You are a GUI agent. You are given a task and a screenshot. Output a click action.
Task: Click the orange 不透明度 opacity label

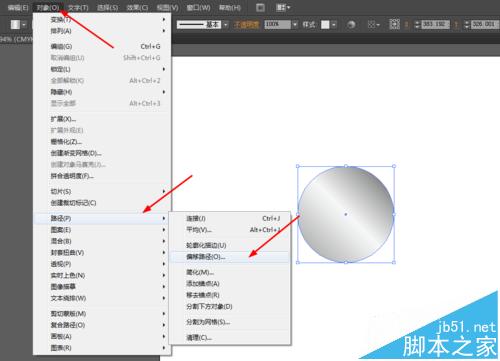(x=246, y=24)
